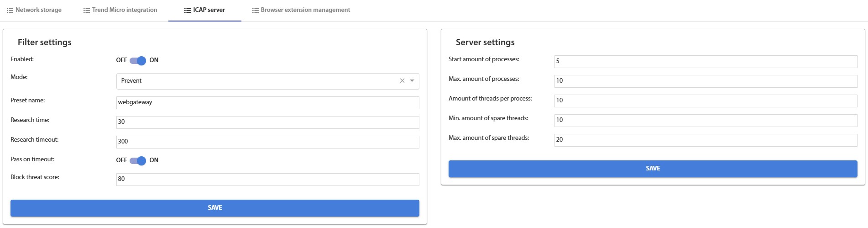Click the 'Max. amount of processes:' label
Viewport: 868px width, 228px height.
point(484,79)
